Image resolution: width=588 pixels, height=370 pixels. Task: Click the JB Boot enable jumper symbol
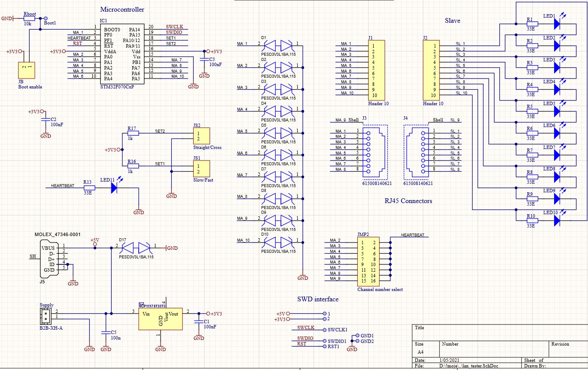click(x=27, y=70)
